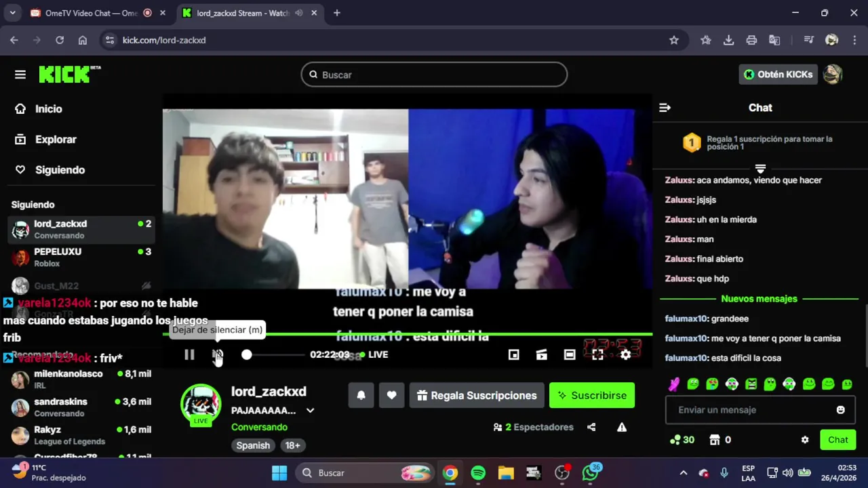The height and width of the screenshot is (488, 868).
Task: Jump to LIVE indicator in player
Action: click(374, 354)
